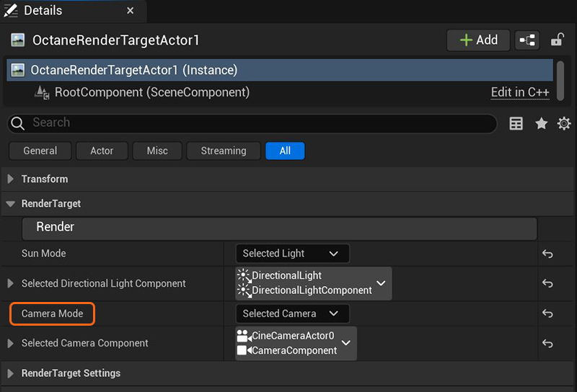Viewport: 577px width, 392px height.
Task: Open the property matrix table icon
Action: (x=516, y=123)
